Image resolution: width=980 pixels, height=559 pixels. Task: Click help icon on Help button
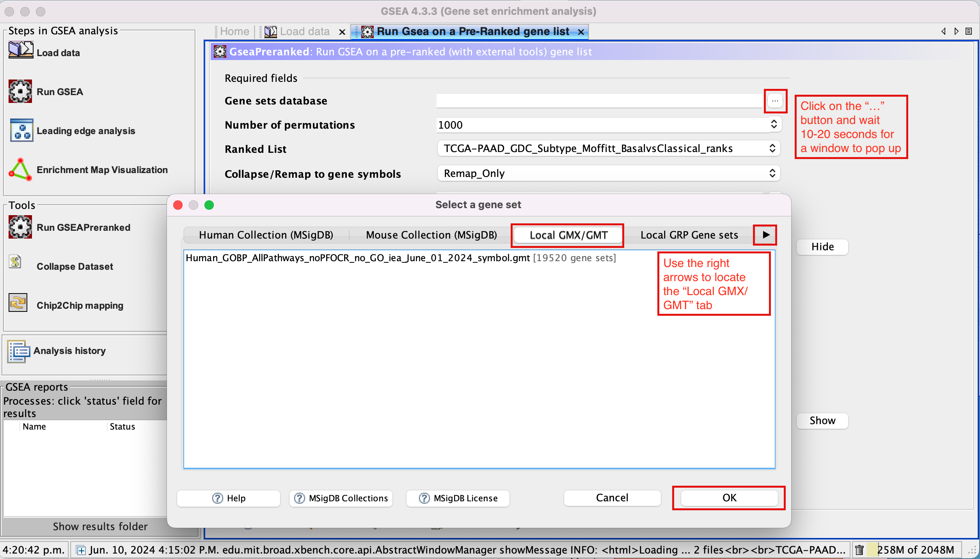point(217,498)
